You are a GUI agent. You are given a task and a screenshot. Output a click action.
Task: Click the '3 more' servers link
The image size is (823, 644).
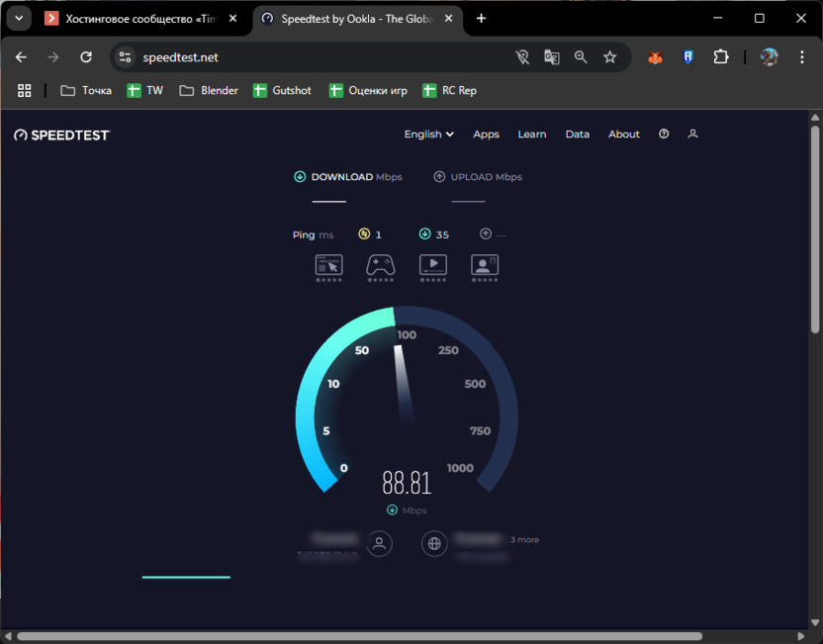tap(524, 540)
